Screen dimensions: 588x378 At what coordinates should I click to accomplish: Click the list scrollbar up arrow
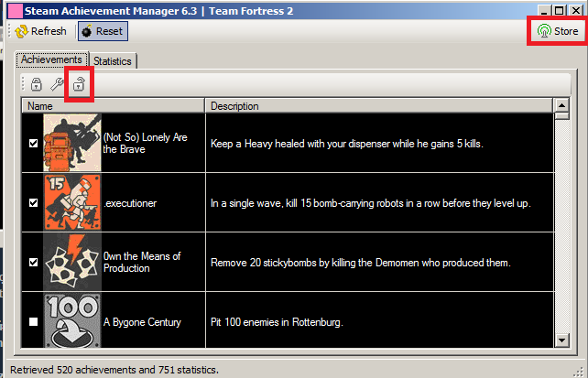tap(561, 105)
